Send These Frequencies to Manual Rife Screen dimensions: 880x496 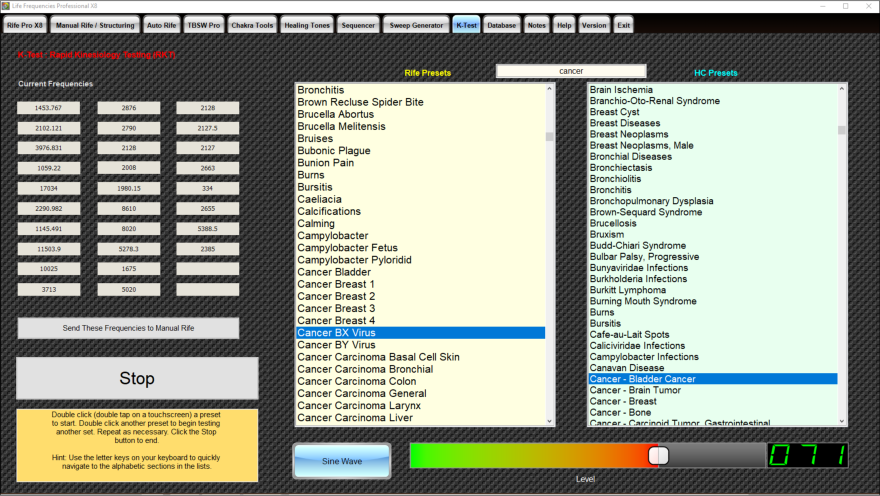(x=128, y=328)
